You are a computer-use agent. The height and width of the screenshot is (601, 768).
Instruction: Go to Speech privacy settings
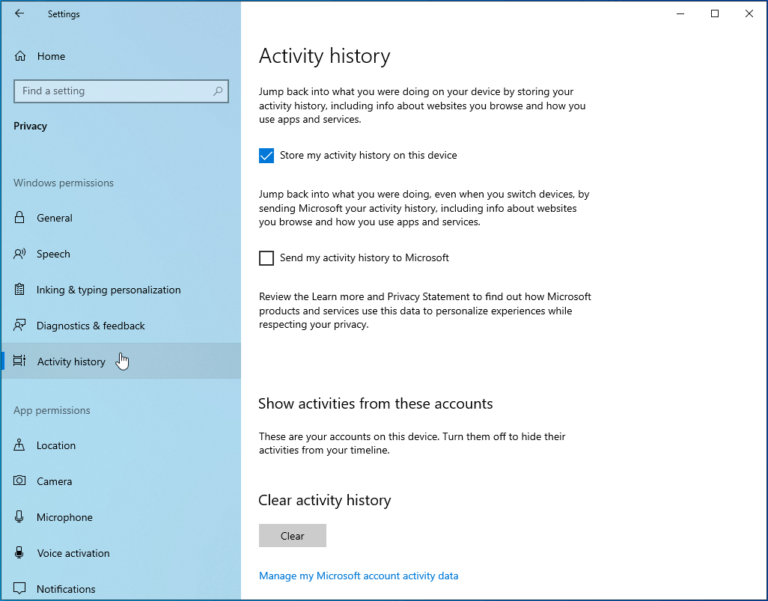(121, 254)
